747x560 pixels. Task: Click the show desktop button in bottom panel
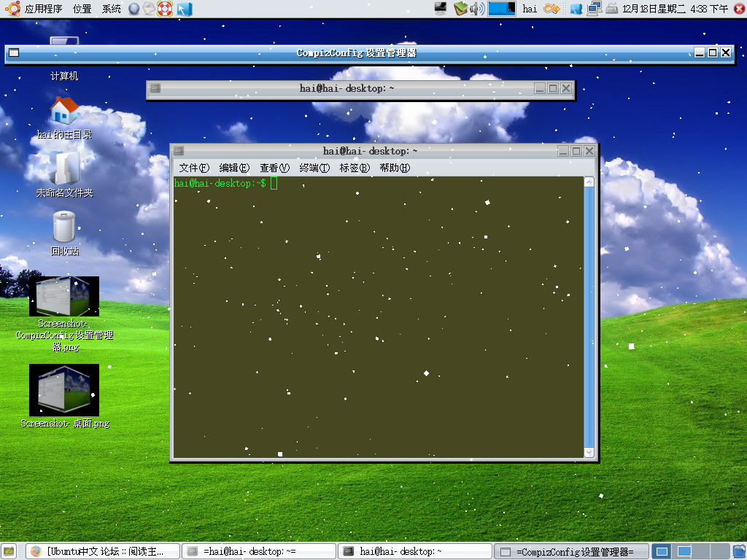(9, 551)
